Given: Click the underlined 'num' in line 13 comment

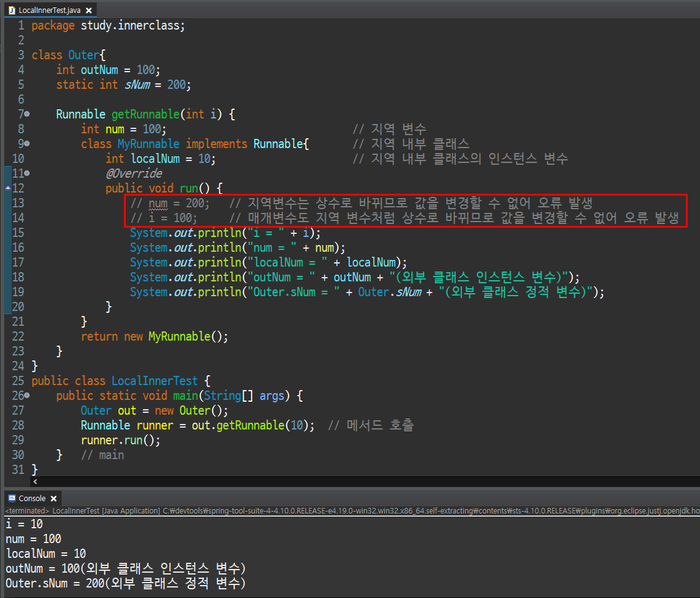Looking at the screenshot, I should (158, 204).
